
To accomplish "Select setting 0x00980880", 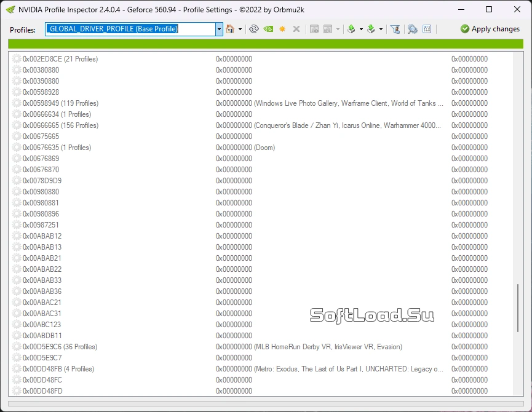I will pyautogui.click(x=41, y=192).
